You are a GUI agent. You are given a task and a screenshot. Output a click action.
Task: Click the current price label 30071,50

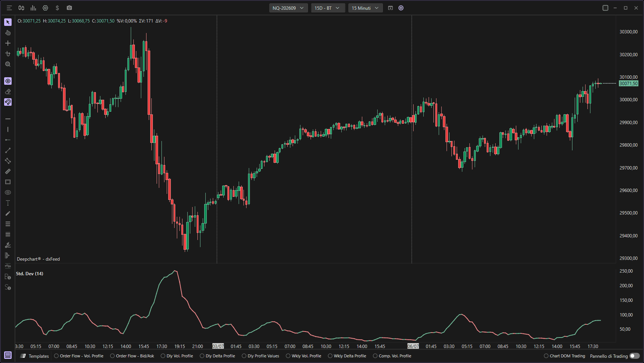[628, 84]
